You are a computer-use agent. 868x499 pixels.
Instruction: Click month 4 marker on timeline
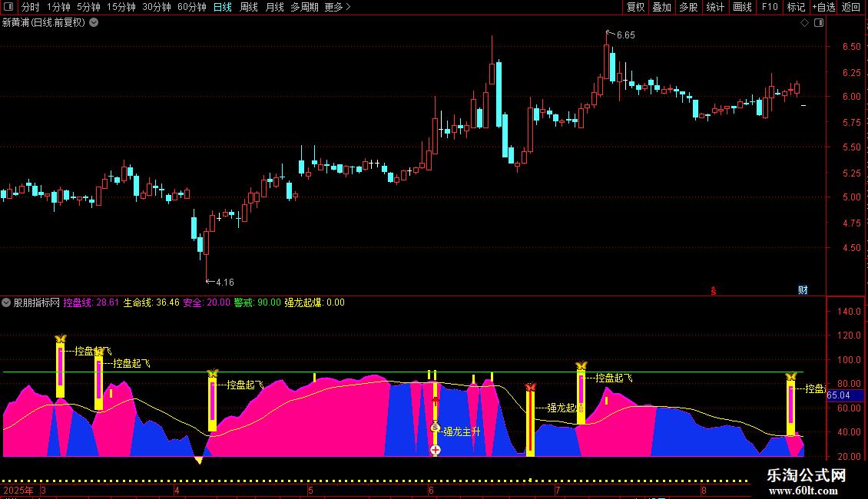[177, 490]
